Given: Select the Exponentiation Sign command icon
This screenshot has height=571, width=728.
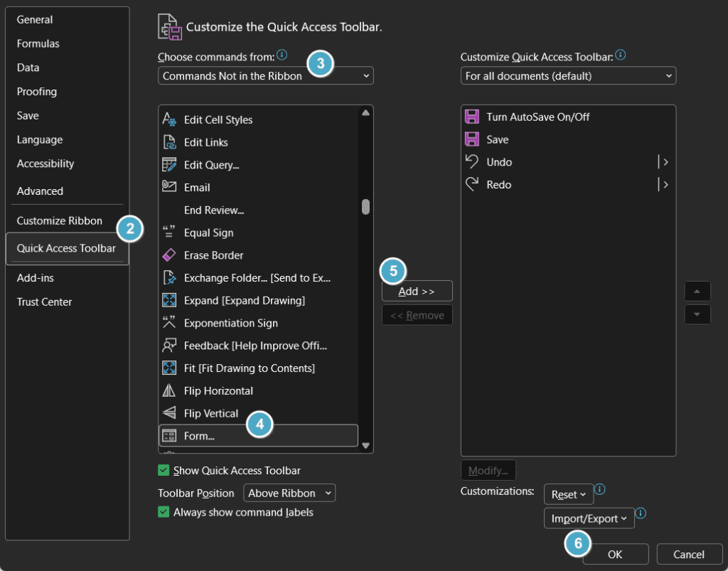Looking at the screenshot, I should [x=169, y=323].
